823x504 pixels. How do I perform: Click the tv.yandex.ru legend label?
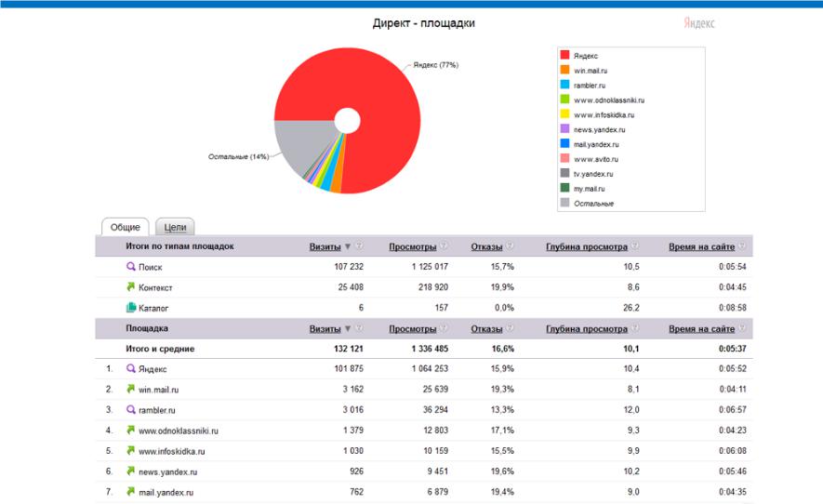point(593,174)
